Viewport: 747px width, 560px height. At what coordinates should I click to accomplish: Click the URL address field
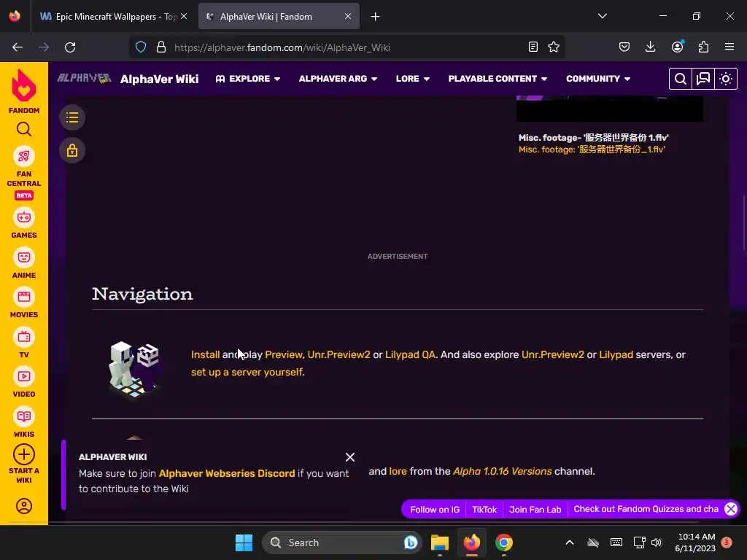348,47
